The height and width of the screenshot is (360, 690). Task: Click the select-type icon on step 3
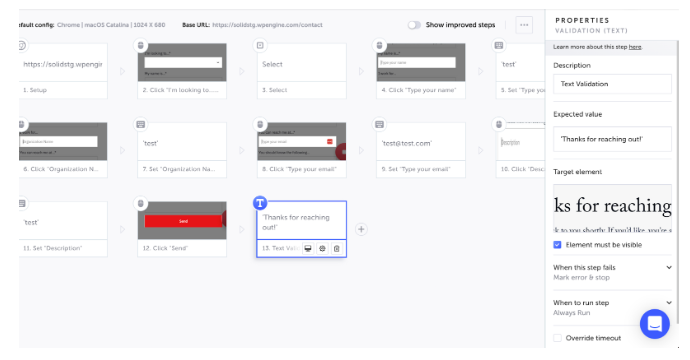click(260, 45)
